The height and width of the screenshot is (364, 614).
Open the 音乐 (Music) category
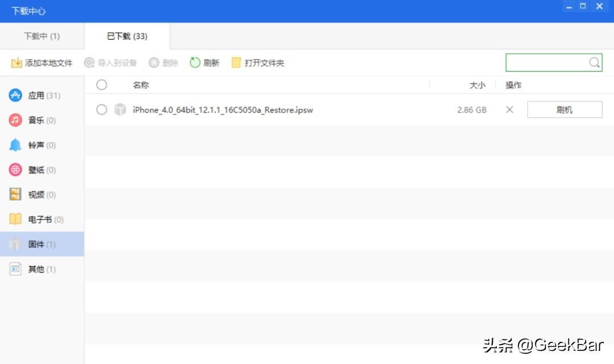point(15,120)
